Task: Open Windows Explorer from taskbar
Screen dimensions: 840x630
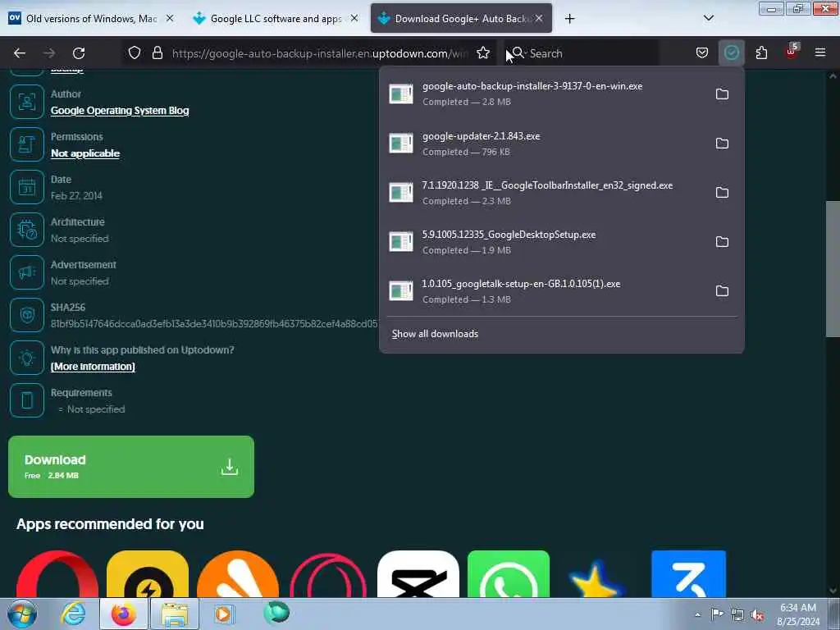Action: [175, 614]
